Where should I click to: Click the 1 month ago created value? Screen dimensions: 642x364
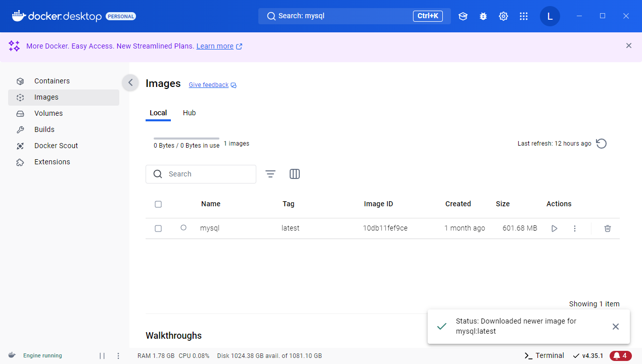(x=465, y=228)
